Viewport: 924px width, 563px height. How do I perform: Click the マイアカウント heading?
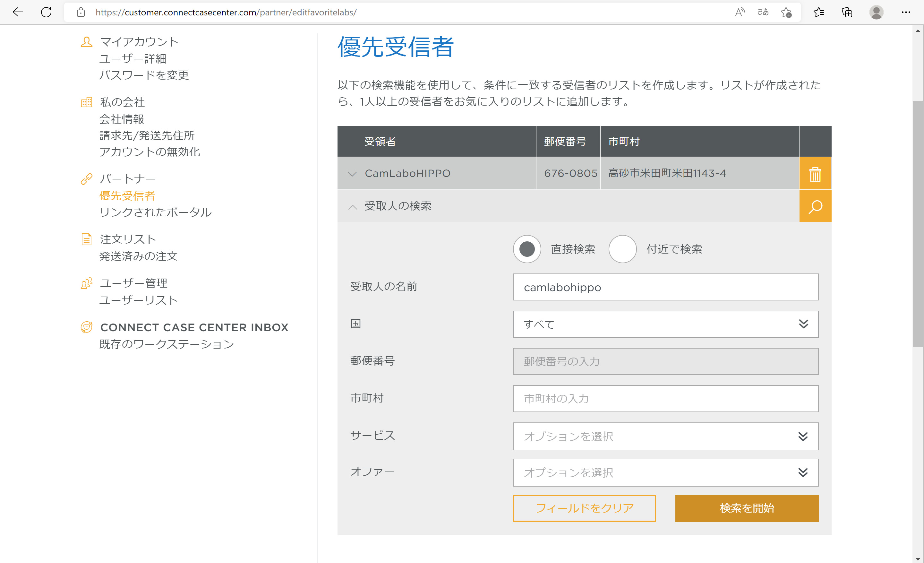[x=139, y=42]
